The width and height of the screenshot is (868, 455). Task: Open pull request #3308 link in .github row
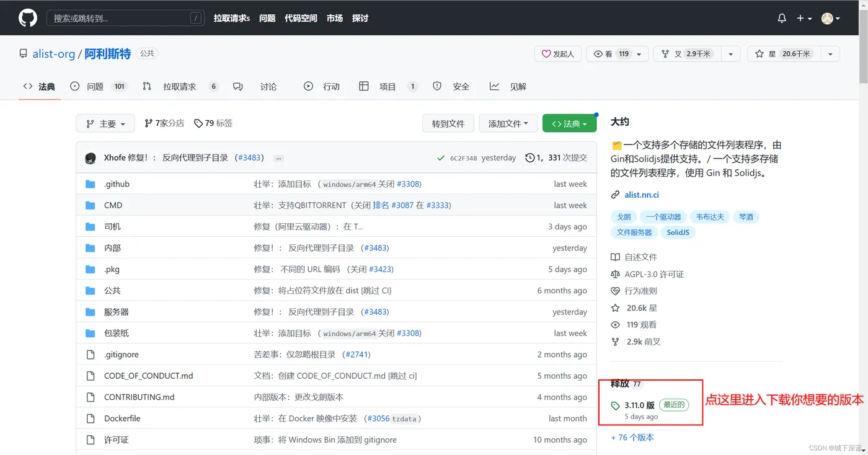coord(409,184)
